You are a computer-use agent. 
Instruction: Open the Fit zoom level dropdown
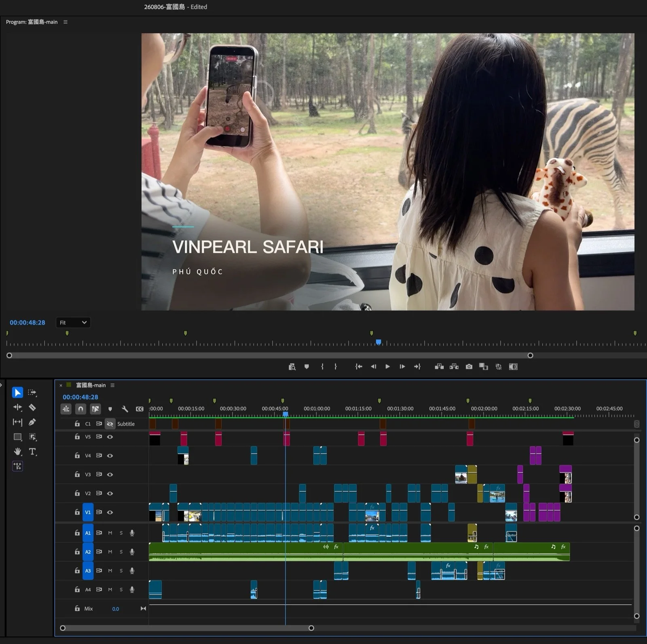(73, 323)
